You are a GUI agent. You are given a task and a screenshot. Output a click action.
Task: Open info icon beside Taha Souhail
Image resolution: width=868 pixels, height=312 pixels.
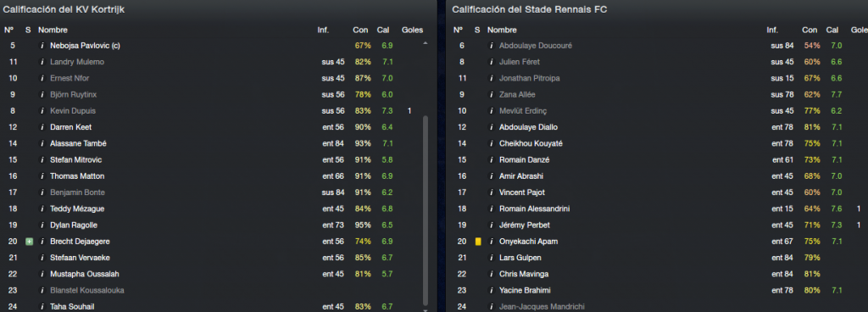tap(42, 306)
